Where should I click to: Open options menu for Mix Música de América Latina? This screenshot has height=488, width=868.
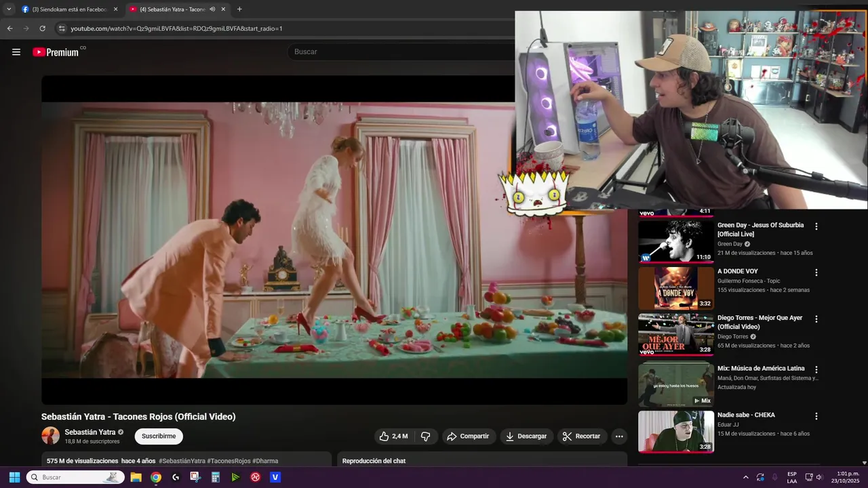(816, 370)
